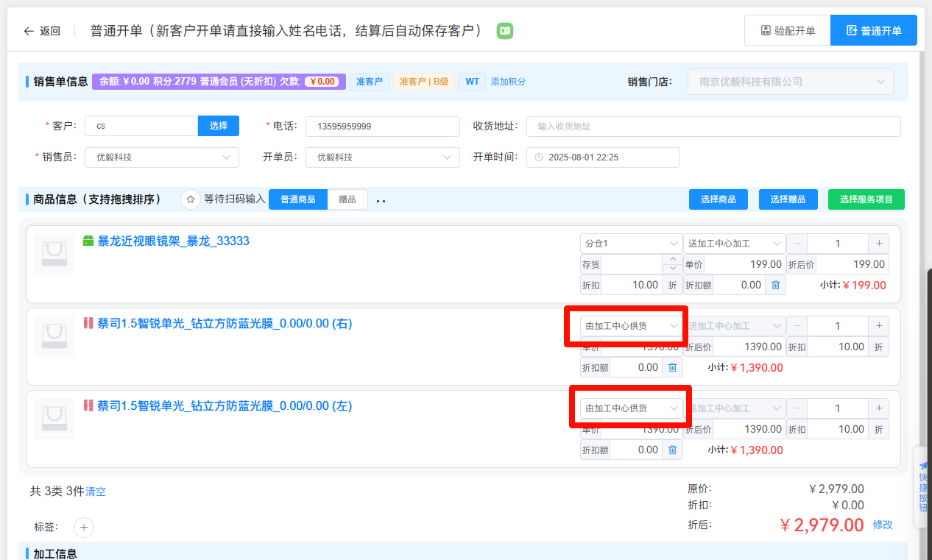Image resolution: width=932 pixels, height=560 pixels.
Task: Increase quantity of 暴龙近视眼镜架 with plus button
Action: [x=878, y=244]
